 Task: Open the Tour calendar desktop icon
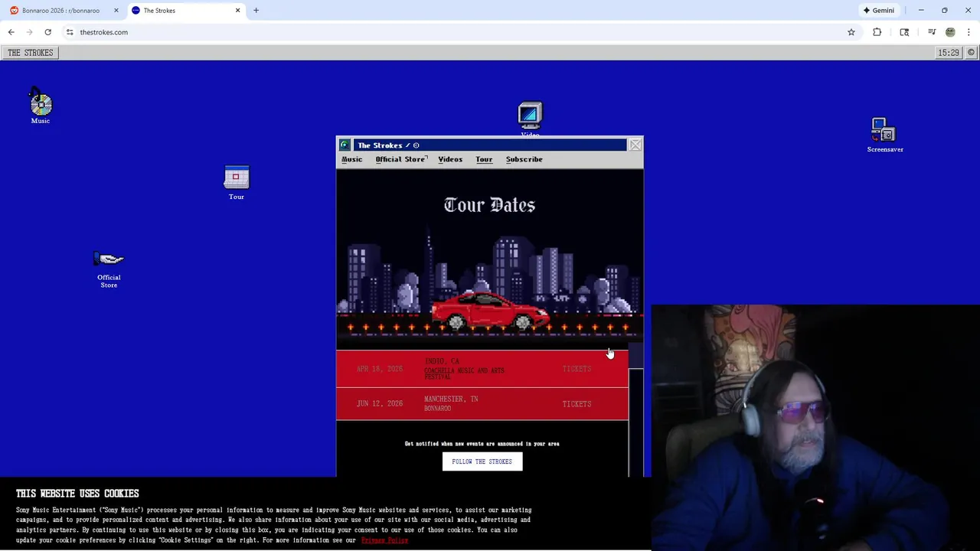tap(236, 183)
